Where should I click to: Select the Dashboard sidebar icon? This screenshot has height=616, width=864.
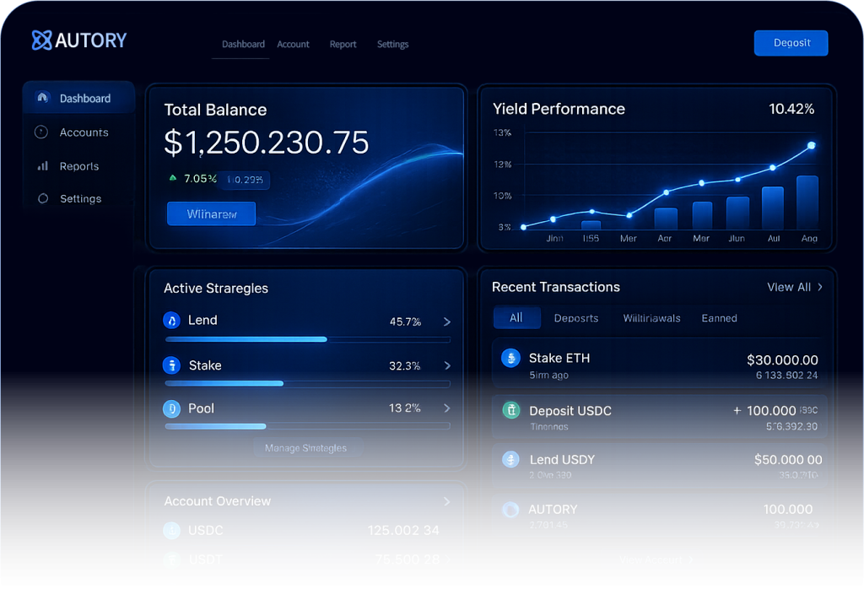tap(41, 98)
